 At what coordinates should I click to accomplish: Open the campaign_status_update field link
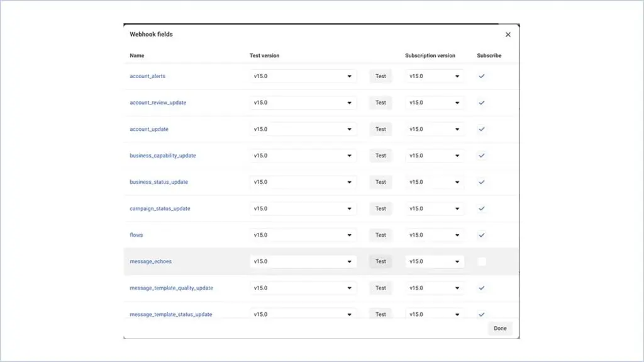[160, 208]
